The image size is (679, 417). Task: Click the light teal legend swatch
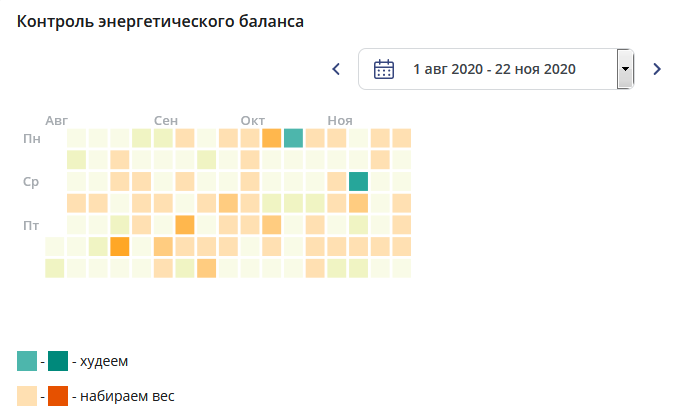[x=27, y=361]
